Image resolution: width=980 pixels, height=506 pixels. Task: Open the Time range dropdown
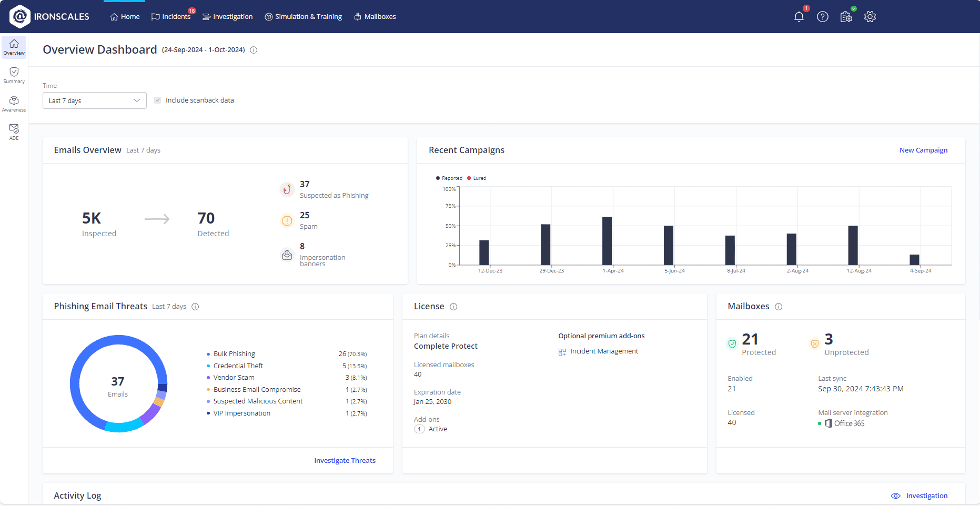point(95,100)
